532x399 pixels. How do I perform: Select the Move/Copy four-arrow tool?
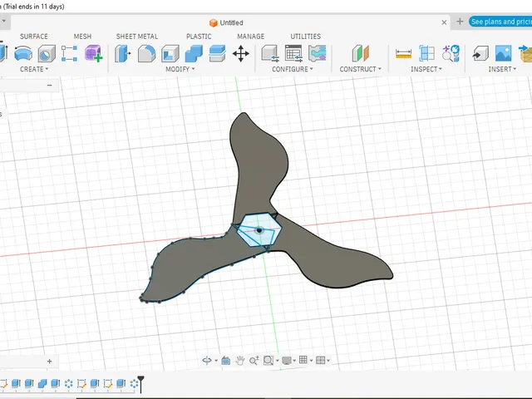[241, 53]
